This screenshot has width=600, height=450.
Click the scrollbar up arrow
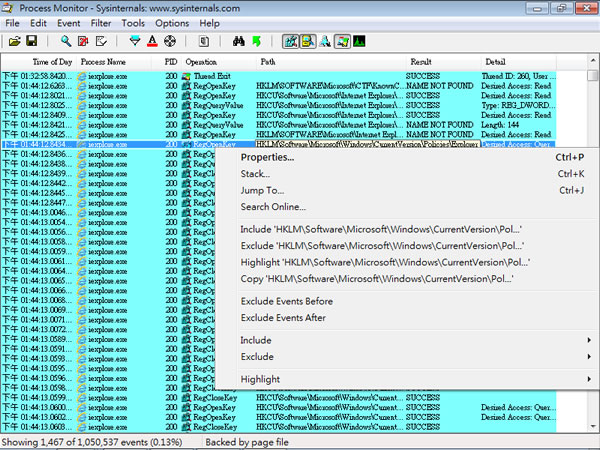(593, 60)
